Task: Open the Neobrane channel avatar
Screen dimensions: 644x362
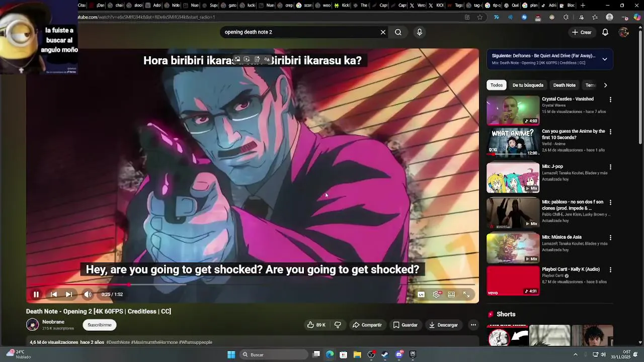Action: point(32,325)
